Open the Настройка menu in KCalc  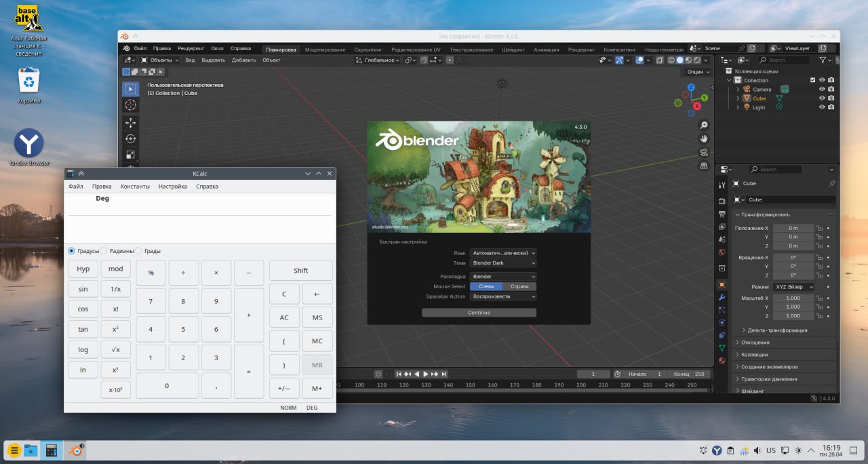[173, 187]
